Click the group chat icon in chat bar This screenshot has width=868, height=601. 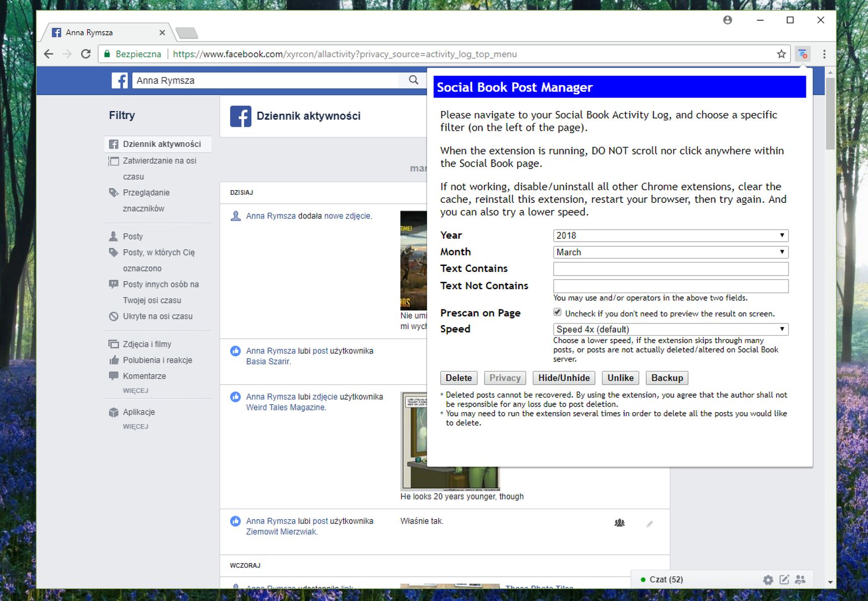click(x=800, y=580)
